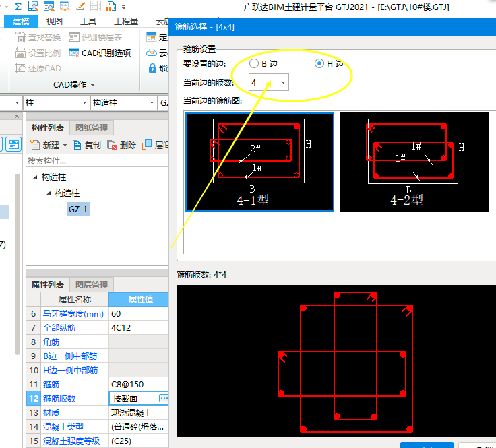Open the 工程量 ribbon tab
Screen dimensions: 496x448
(126, 21)
